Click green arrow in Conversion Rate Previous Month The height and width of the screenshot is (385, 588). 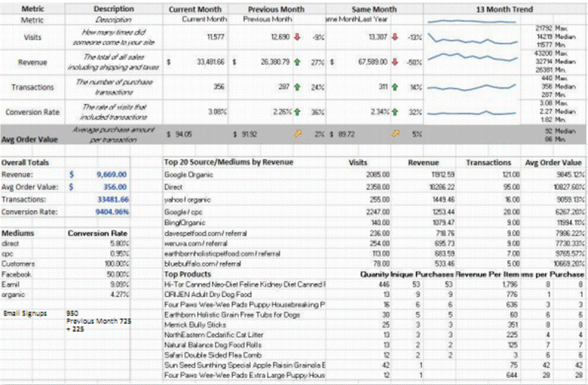pos(299,112)
